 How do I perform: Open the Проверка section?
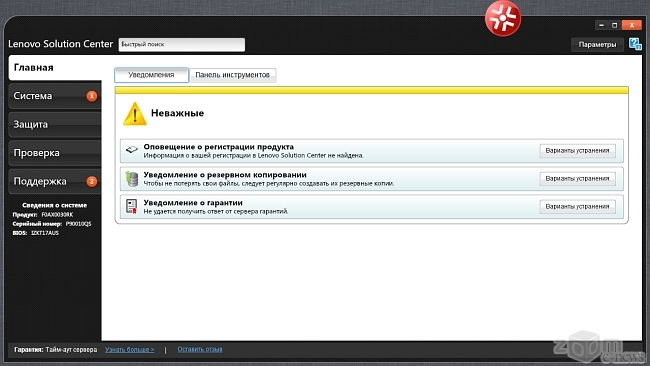click(x=55, y=153)
